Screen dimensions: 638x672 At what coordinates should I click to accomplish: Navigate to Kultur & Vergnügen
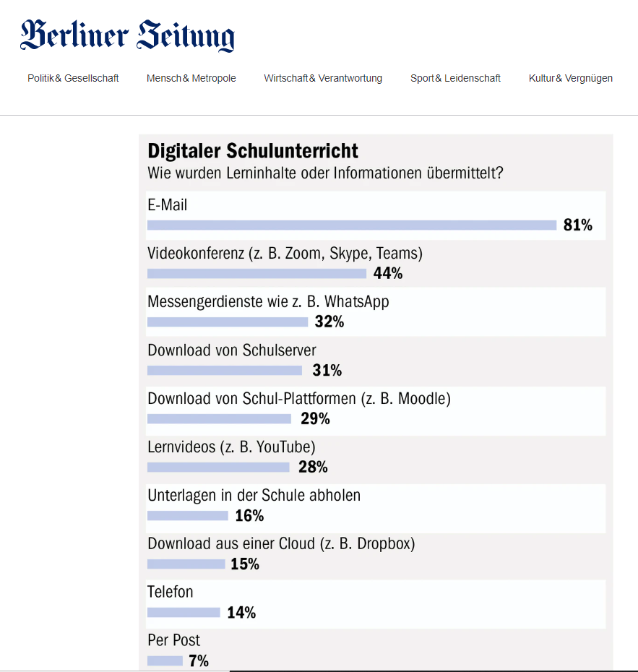tap(570, 78)
